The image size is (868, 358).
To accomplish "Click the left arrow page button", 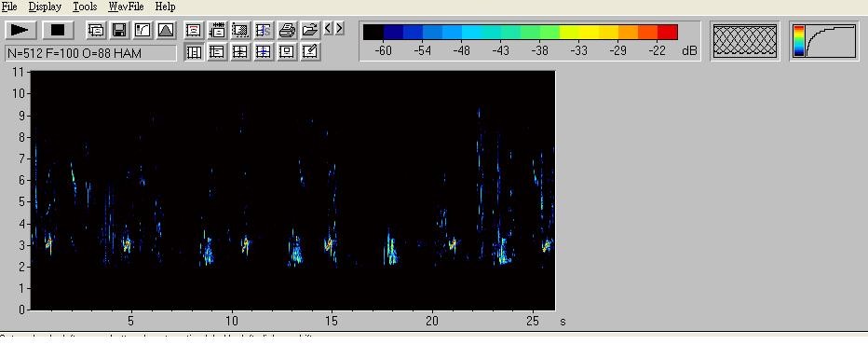I will (328, 28).
